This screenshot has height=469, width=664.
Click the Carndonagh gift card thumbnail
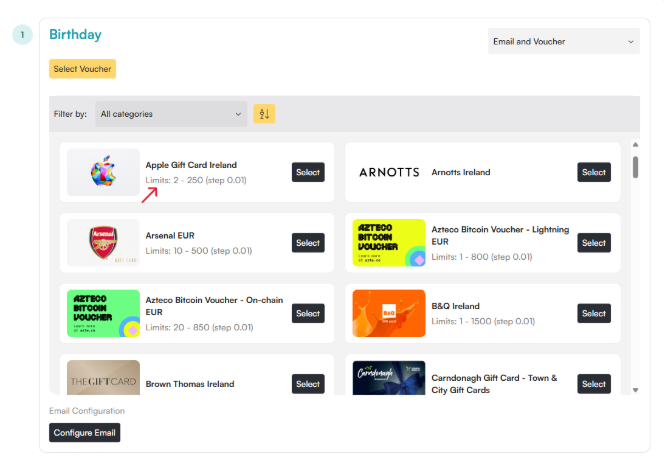pos(389,378)
